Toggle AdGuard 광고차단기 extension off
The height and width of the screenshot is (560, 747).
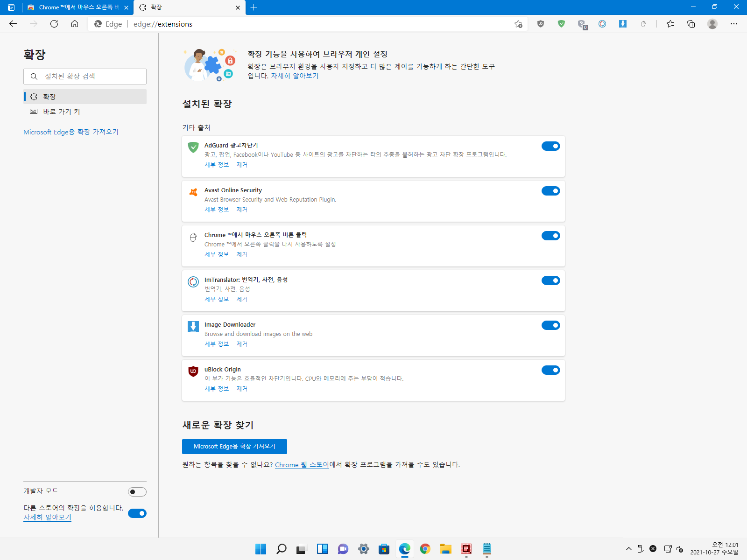(551, 146)
